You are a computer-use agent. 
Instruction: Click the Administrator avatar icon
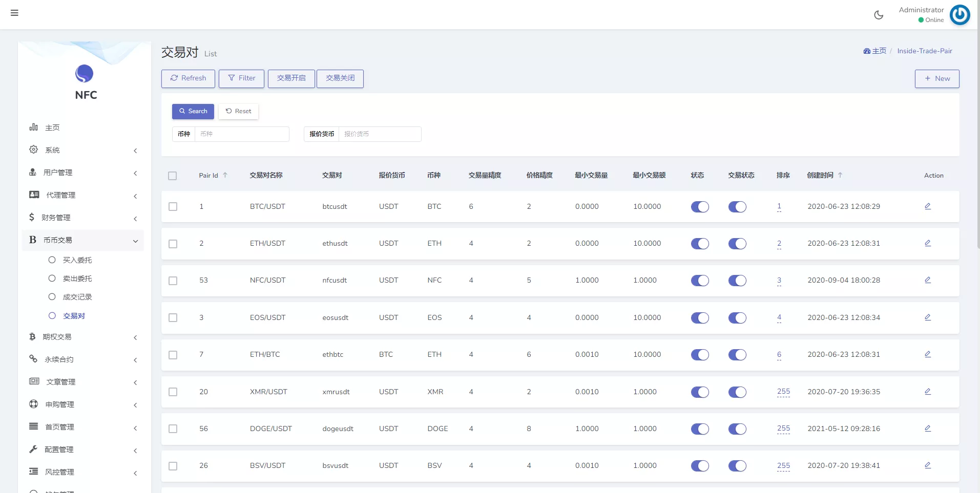[960, 15]
